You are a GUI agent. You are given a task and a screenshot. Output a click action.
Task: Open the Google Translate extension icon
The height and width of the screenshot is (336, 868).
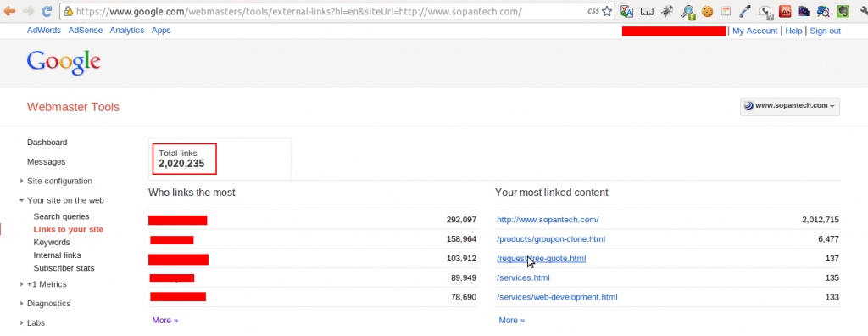coord(626,11)
